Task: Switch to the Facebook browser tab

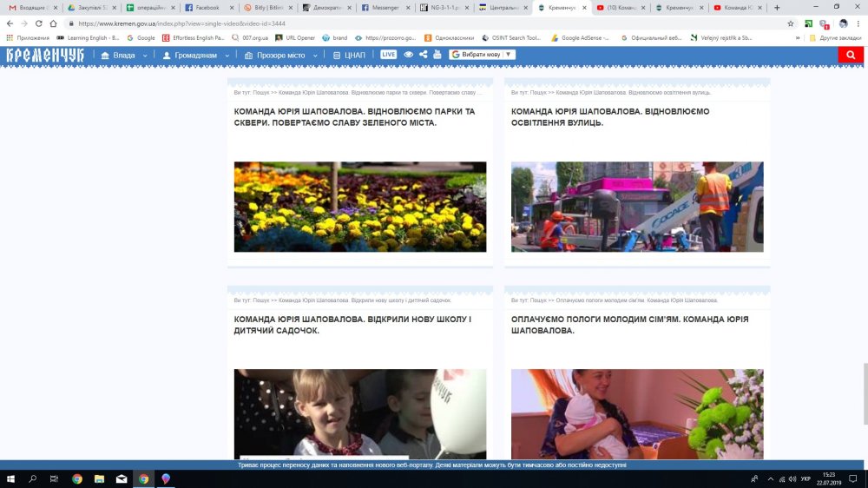Action: coord(207,7)
